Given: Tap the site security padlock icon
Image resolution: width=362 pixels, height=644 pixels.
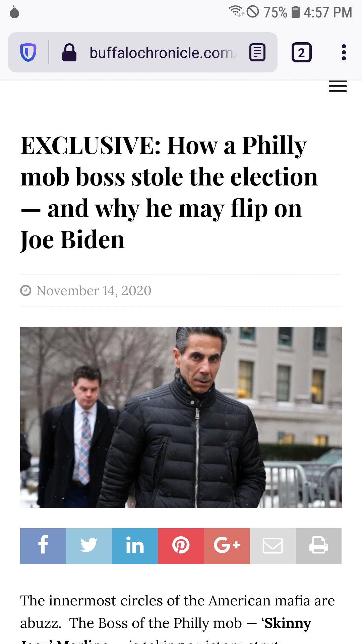Looking at the screenshot, I should [x=69, y=53].
